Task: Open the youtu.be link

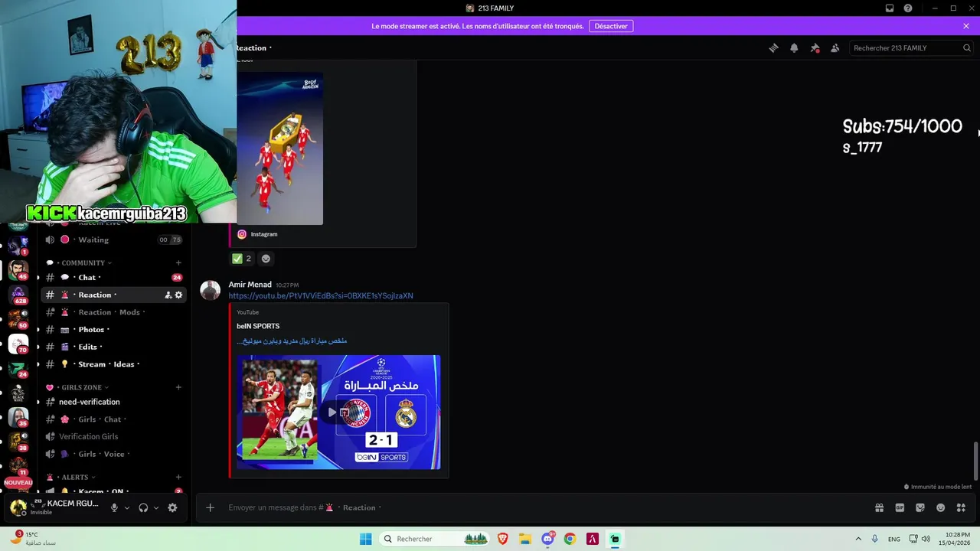Action: point(321,295)
